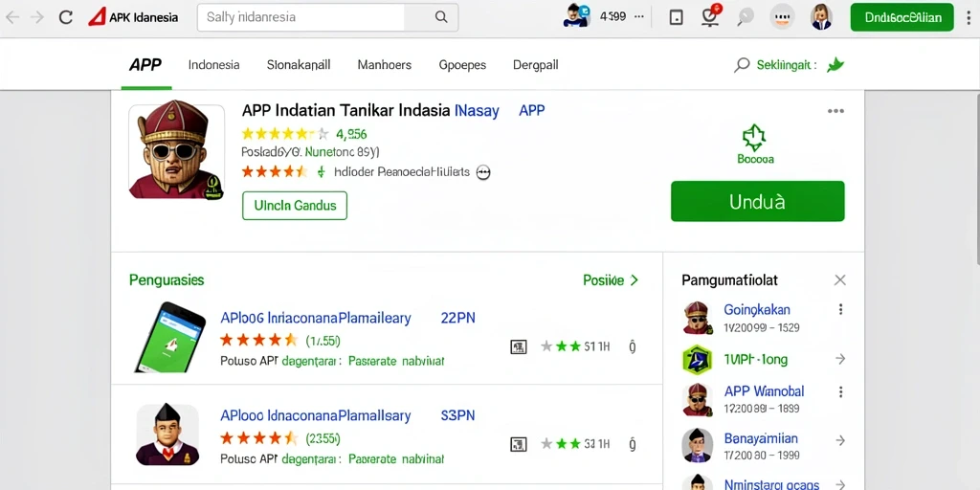Click the Ulncln Gandus outlined button

click(x=295, y=206)
